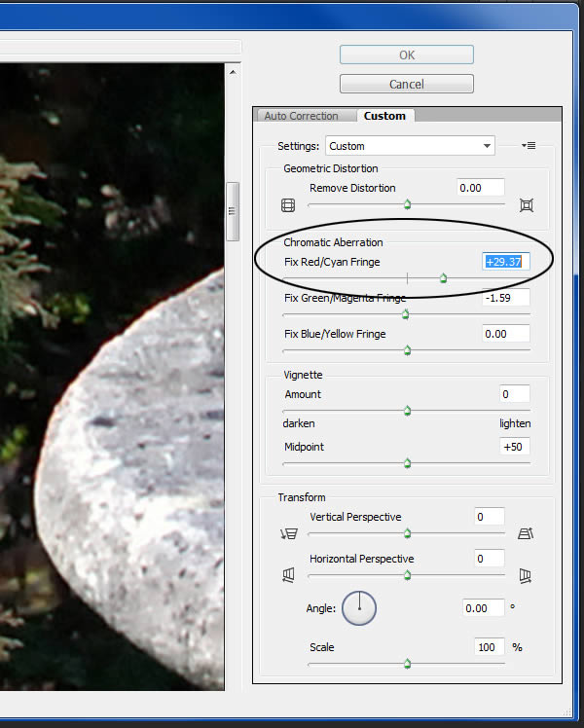This screenshot has width=584, height=728.
Task: Click the Fix Red/Cyan Fringe value field
Action: (506, 262)
